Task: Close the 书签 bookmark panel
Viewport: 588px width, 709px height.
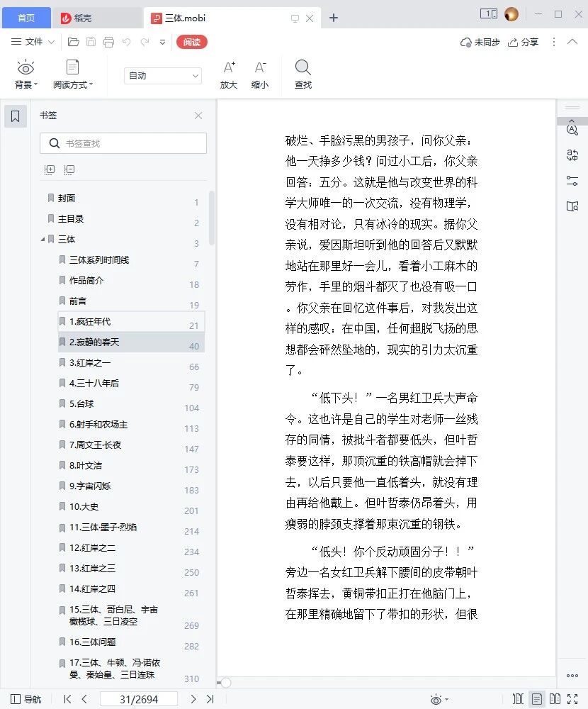Action: click(x=198, y=116)
